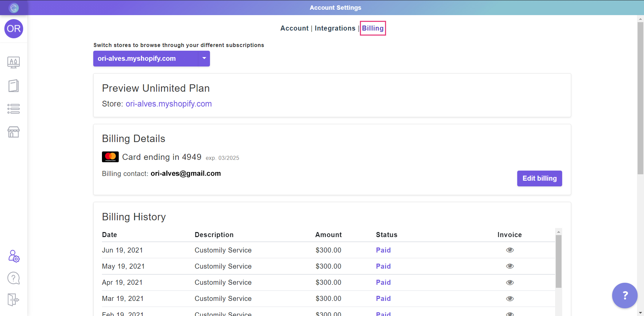This screenshot has height=316, width=644.
Task: View invoice for May 19, 2021
Action: click(510, 266)
